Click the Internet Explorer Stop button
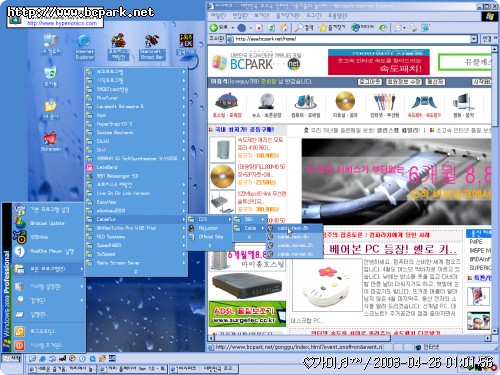Viewport: 500px width, 375px height. click(259, 28)
